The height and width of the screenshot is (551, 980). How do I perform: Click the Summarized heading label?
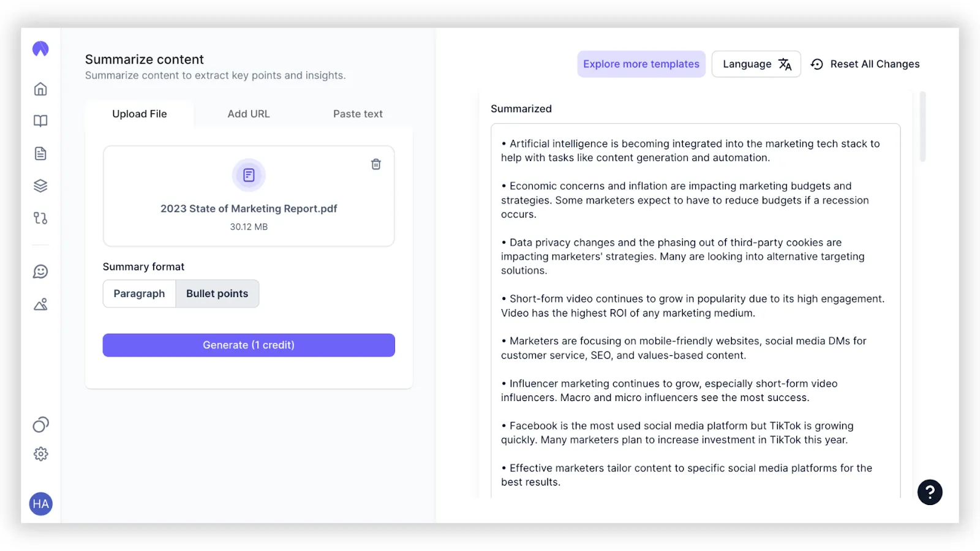(x=521, y=109)
